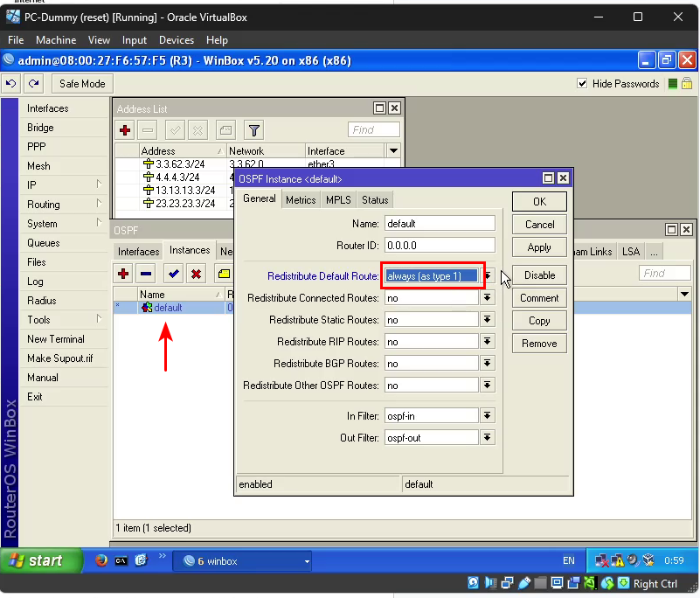Viewport: 700px width, 598px height.
Task: Click the green status indicator near the lock
Action: tap(673, 84)
